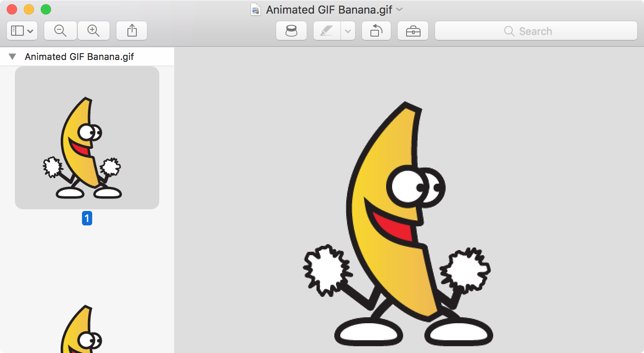Viewport: 644px width, 353px height.
Task: Select the first banana frame thumbnail
Action: coord(87,137)
